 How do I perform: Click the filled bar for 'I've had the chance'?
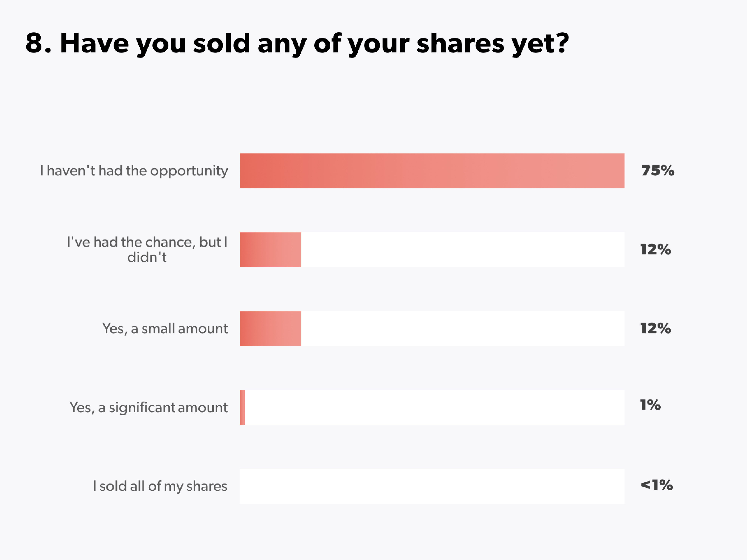(270, 250)
